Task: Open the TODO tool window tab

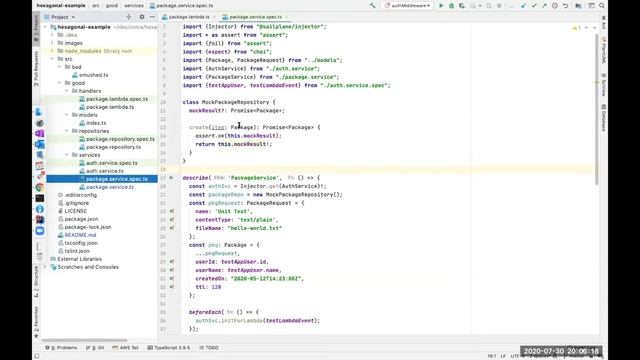Action: click(x=209, y=348)
